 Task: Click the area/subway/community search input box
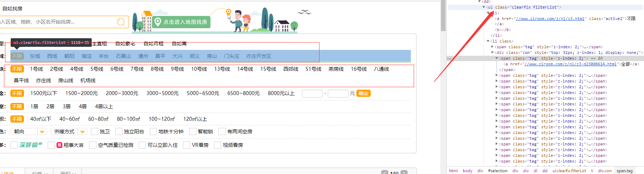[64, 22]
